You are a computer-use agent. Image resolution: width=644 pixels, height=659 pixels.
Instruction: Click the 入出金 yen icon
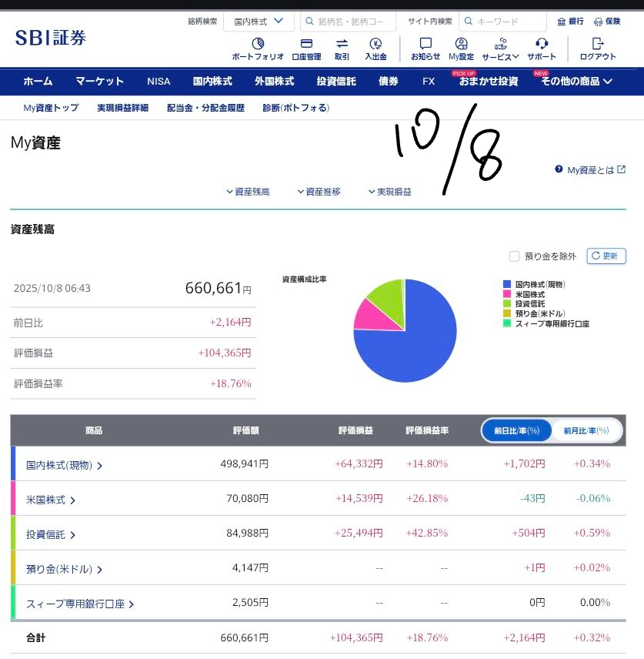click(375, 44)
